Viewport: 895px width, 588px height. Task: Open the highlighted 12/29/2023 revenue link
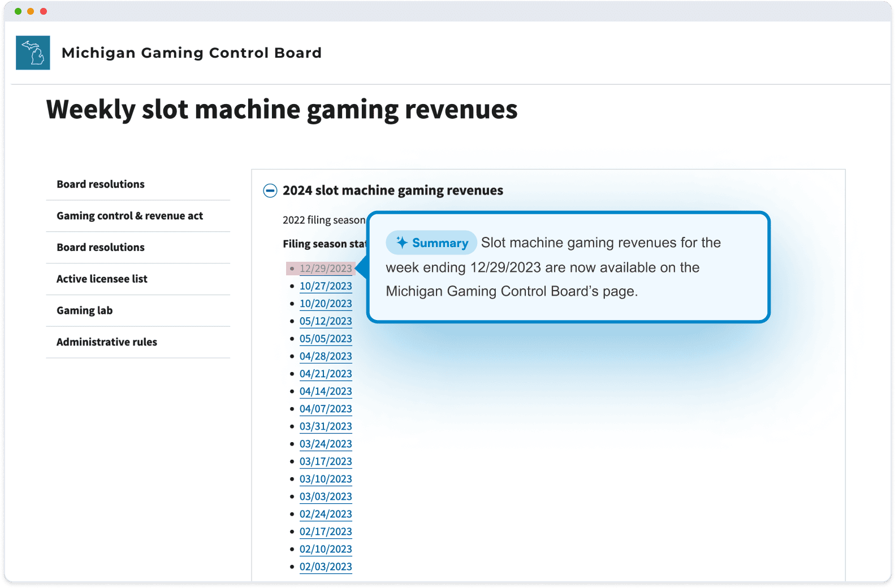[x=326, y=269]
